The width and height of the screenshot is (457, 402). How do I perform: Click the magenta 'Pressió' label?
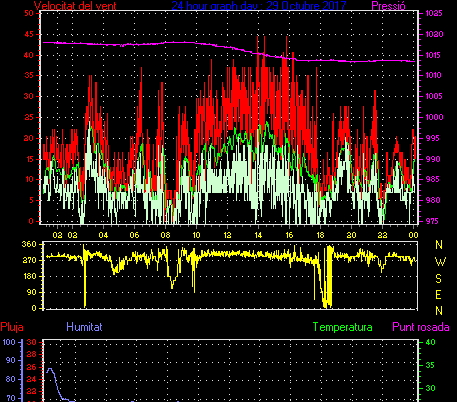point(388,6)
